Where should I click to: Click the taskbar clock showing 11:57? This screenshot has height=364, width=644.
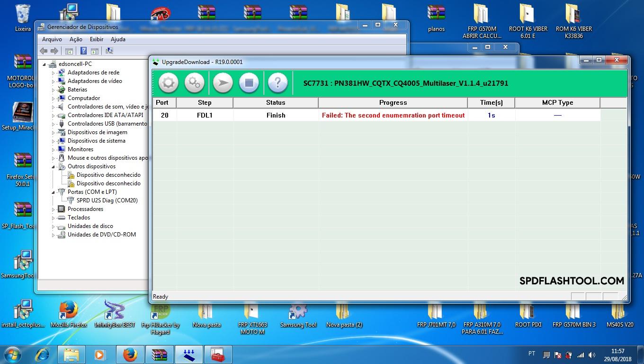(x=617, y=355)
